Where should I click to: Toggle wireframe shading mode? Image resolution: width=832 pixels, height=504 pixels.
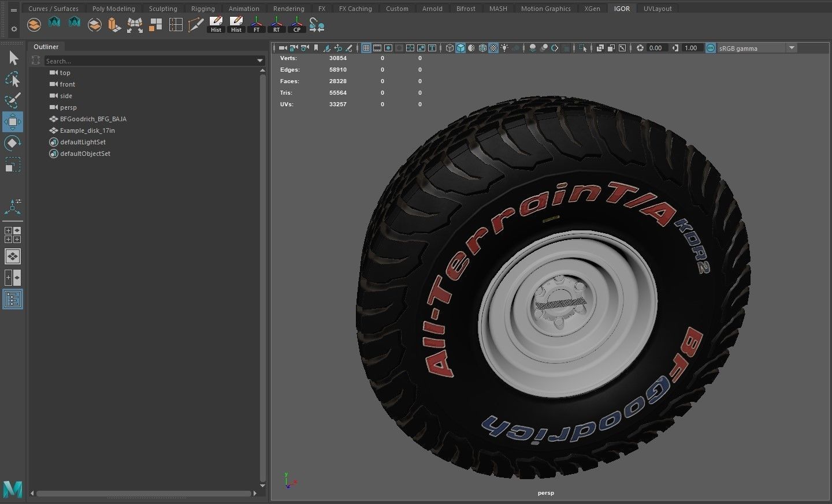point(450,48)
